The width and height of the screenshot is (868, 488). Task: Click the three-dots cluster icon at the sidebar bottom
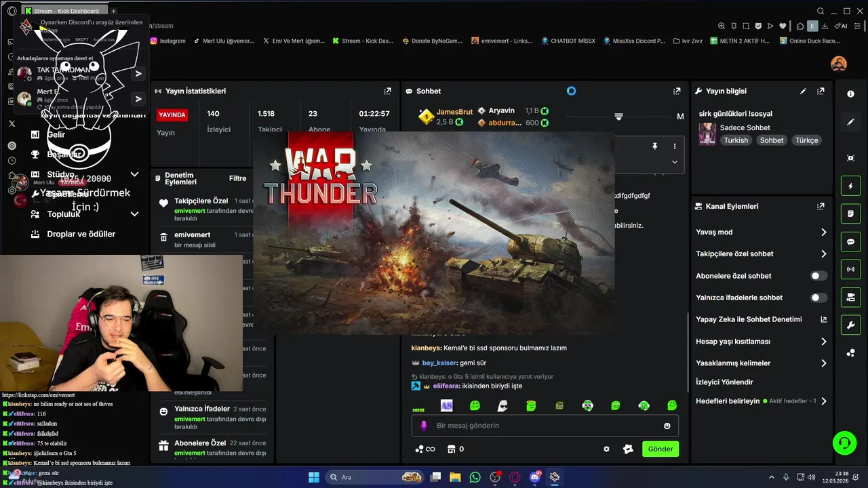850,353
